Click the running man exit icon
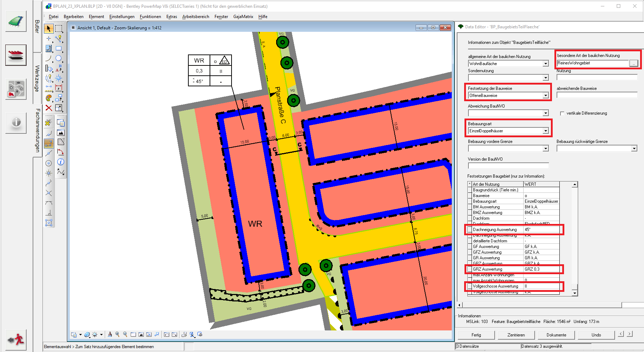This screenshot has height=352, width=644. (16, 340)
